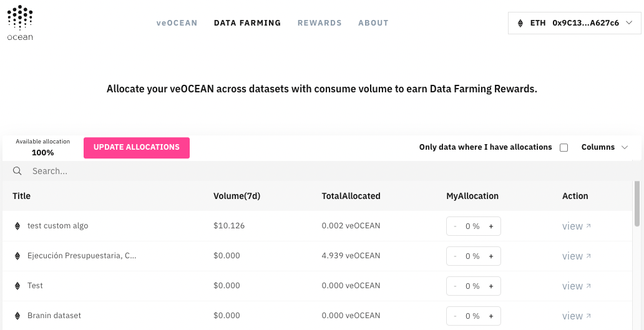Click Ethereum icon in wallet selector
644x330 pixels.
click(520, 23)
